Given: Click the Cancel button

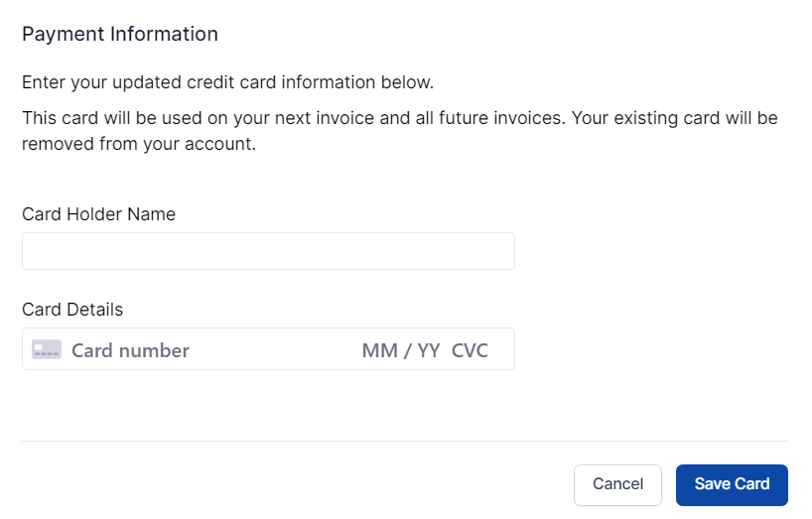Looking at the screenshot, I should pos(617,484).
